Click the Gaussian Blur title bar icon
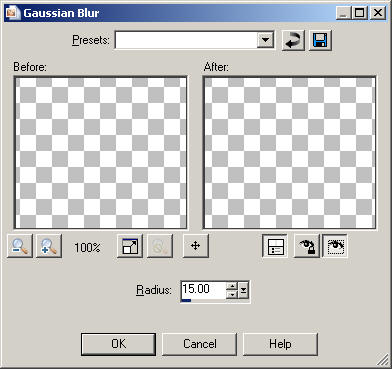Viewport: 392px width, 369px height. coord(13,13)
